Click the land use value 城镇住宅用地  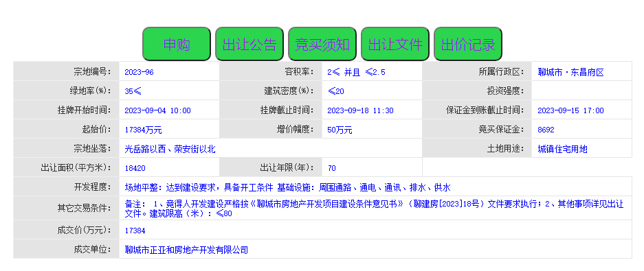(x=563, y=150)
